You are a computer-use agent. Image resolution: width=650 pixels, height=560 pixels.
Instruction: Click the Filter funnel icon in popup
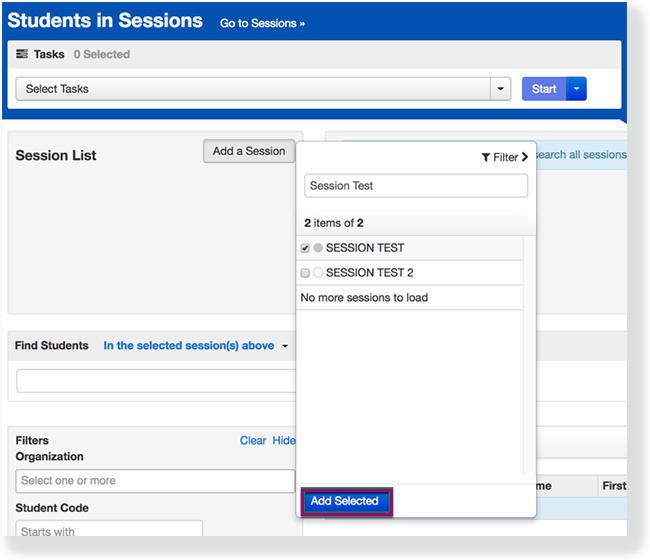(x=486, y=158)
